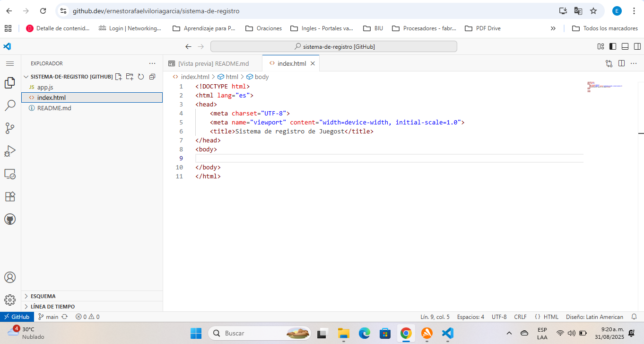Go back in editor navigation

tap(188, 46)
